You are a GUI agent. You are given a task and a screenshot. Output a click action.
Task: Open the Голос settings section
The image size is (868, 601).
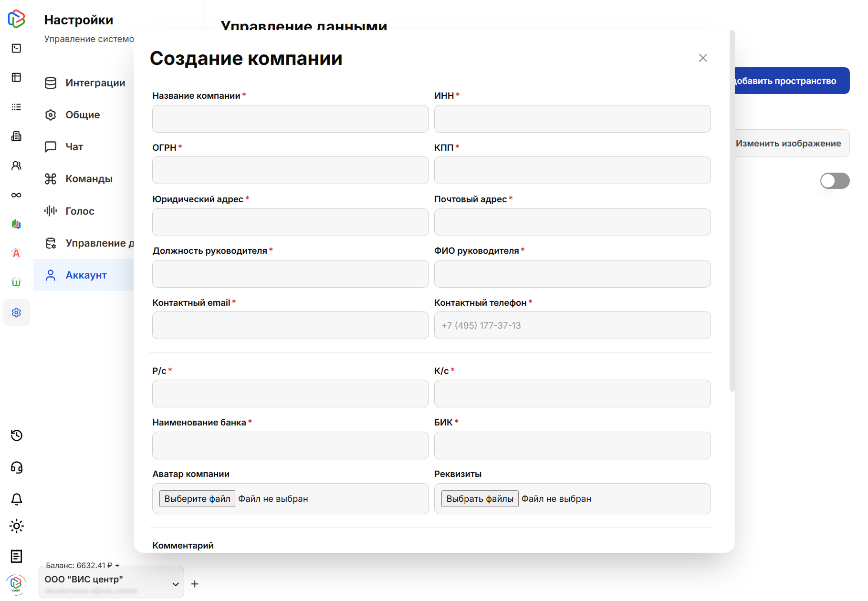pos(80,211)
